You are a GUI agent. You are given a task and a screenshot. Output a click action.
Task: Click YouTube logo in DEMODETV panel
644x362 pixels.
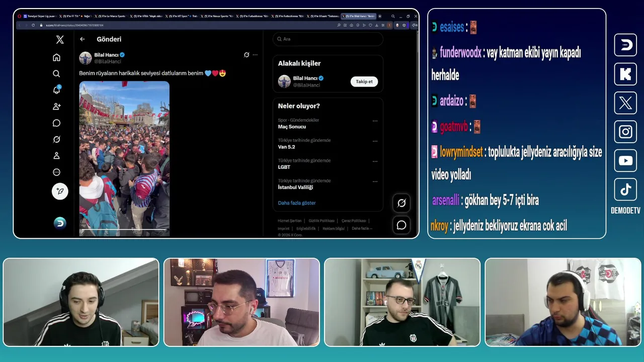click(x=625, y=161)
